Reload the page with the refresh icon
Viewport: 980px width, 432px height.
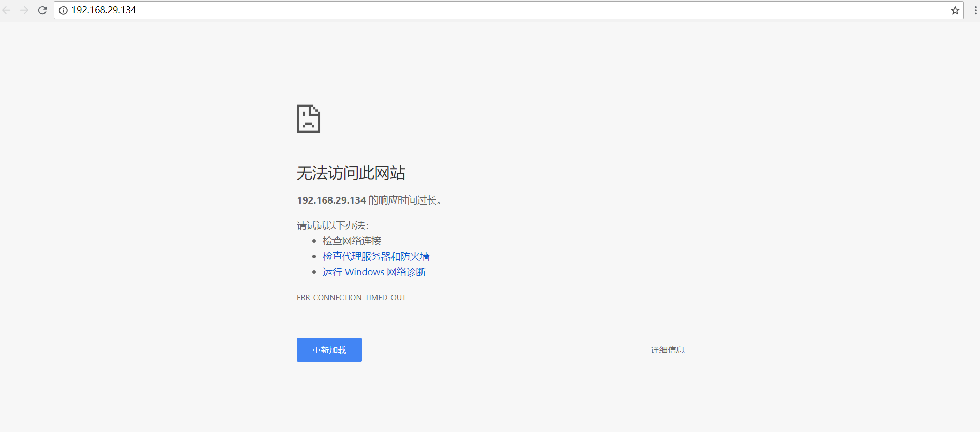[42, 10]
